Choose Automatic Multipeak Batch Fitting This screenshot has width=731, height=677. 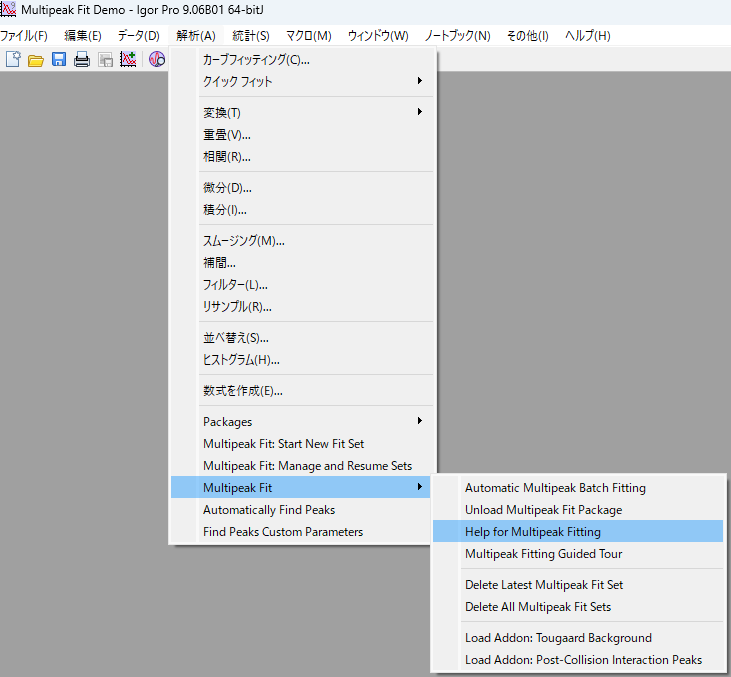[578, 488]
